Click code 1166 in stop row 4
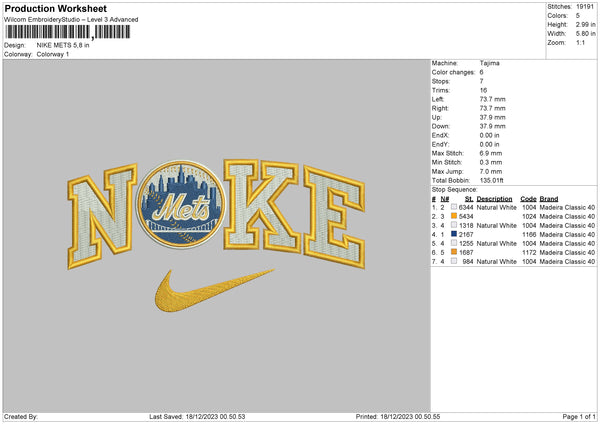Viewport: 600px width, 424px height. [x=529, y=235]
